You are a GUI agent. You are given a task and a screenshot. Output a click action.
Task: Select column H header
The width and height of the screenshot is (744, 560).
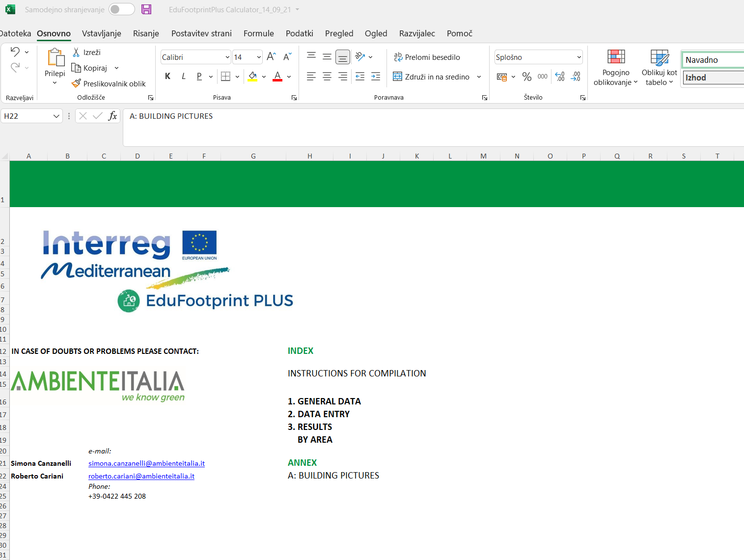[309, 156]
